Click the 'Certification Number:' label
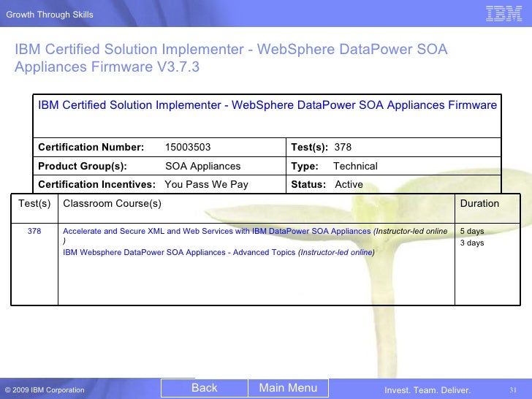Screen dimensions: 532x399 91,147
